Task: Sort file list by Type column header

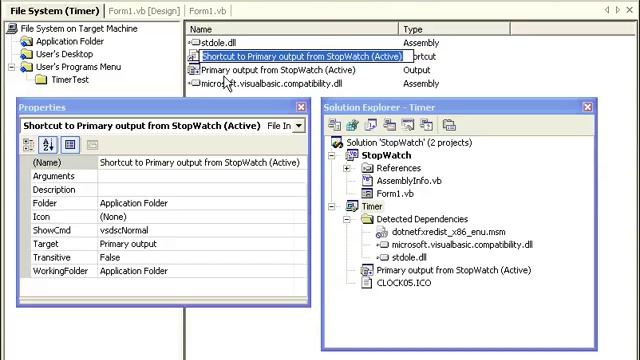Action: point(454,29)
